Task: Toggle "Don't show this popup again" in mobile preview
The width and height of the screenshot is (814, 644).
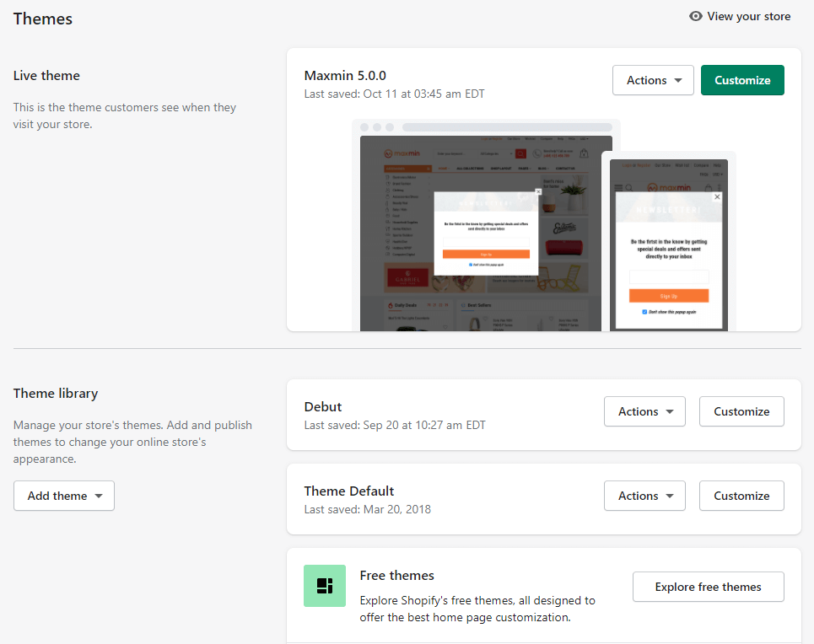Action: pos(644,312)
